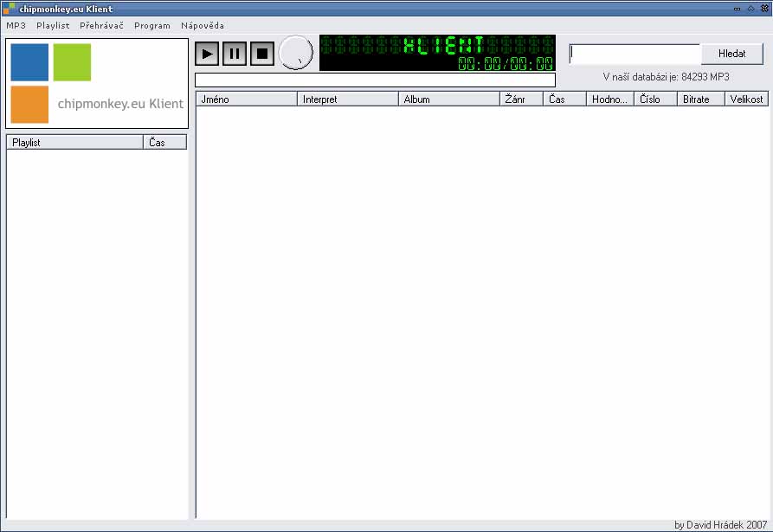This screenshot has width=773, height=532.
Task: Sort by the Bitrate column
Action: (x=700, y=99)
